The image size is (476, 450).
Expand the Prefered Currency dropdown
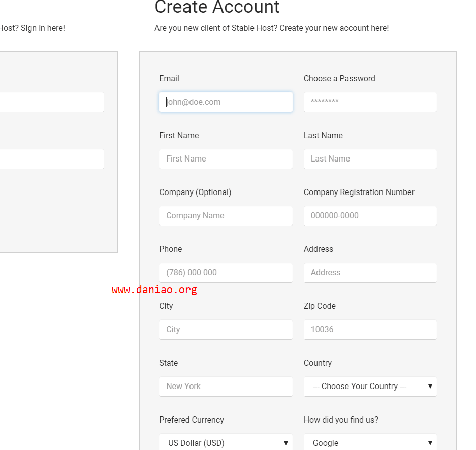point(226,443)
